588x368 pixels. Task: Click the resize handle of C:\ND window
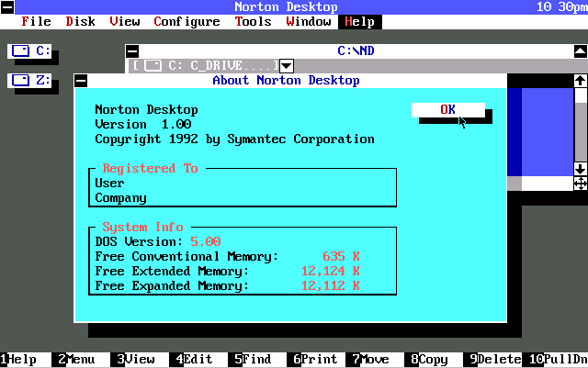(581, 184)
